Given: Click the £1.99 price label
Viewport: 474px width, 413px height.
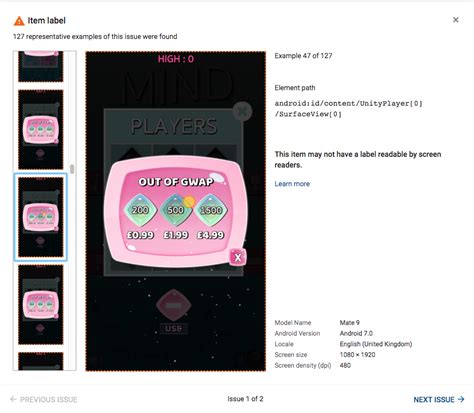Looking at the screenshot, I should pos(176,235).
